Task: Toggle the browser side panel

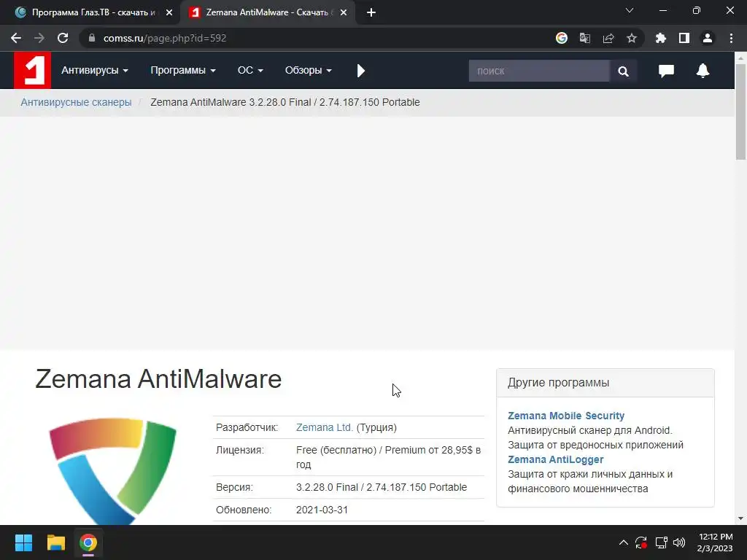Action: click(x=684, y=38)
